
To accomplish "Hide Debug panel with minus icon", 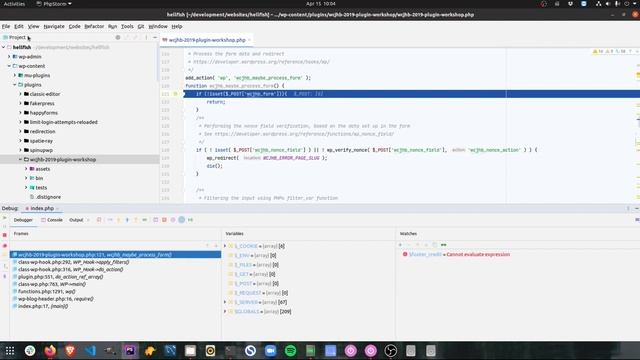I will (636, 209).
